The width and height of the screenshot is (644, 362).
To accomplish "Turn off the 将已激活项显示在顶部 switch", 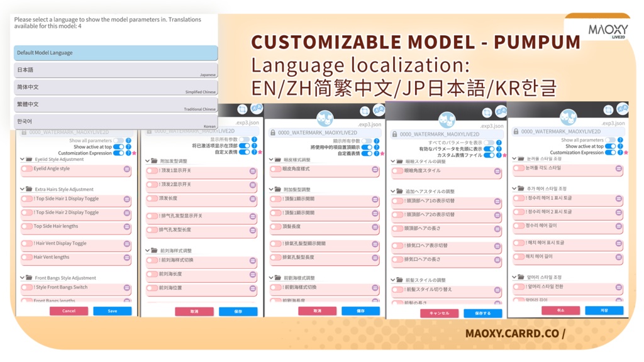I will pyautogui.click(x=245, y=146).
